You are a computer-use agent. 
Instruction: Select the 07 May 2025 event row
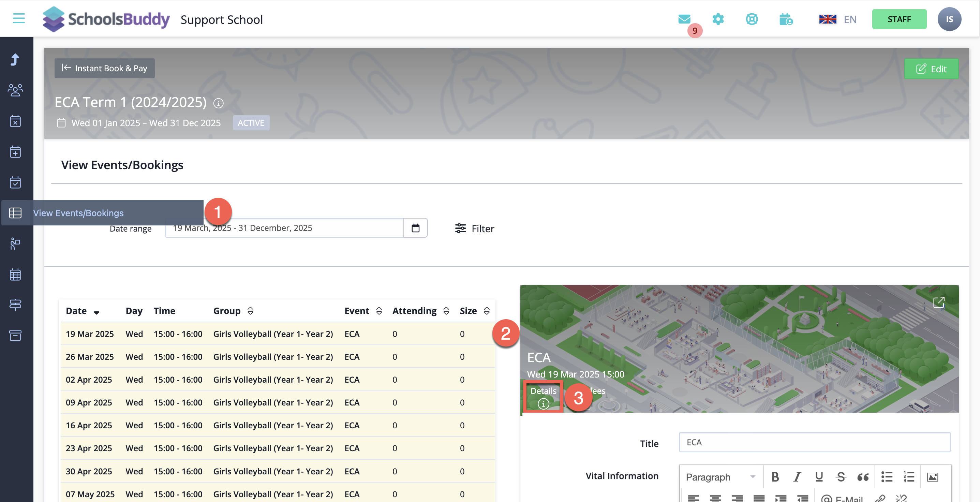[x=278, y=493]
